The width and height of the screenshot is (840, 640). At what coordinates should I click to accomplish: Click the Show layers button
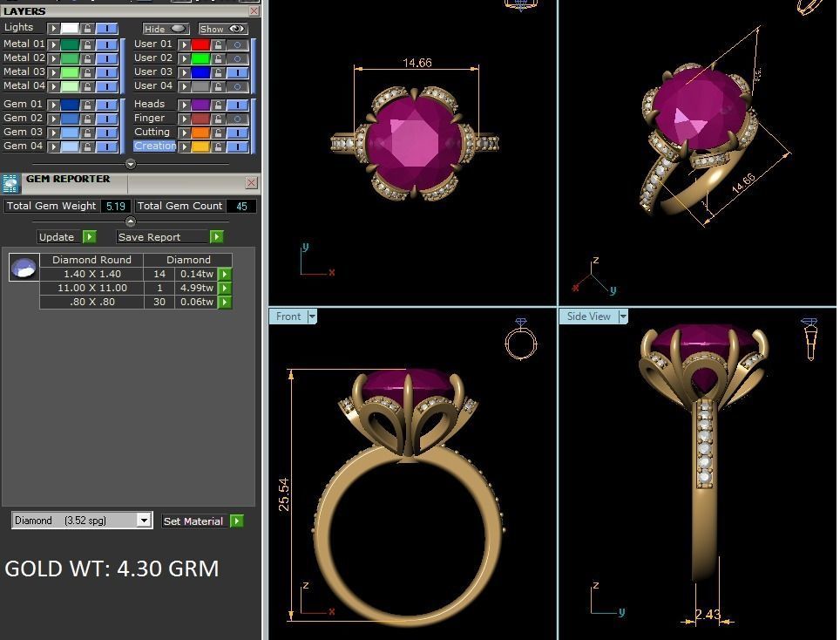(223, 29)
